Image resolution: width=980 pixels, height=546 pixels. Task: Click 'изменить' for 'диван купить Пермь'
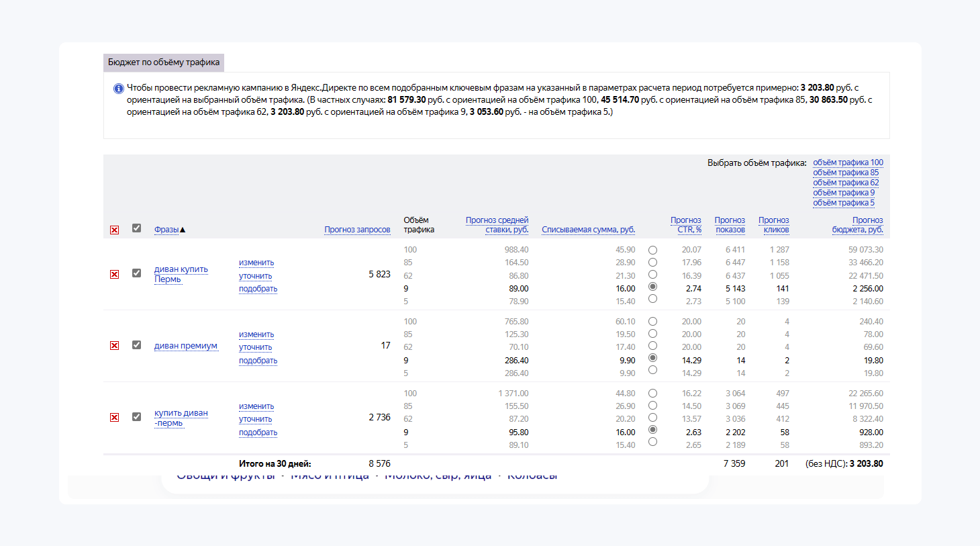pos(256,263)
